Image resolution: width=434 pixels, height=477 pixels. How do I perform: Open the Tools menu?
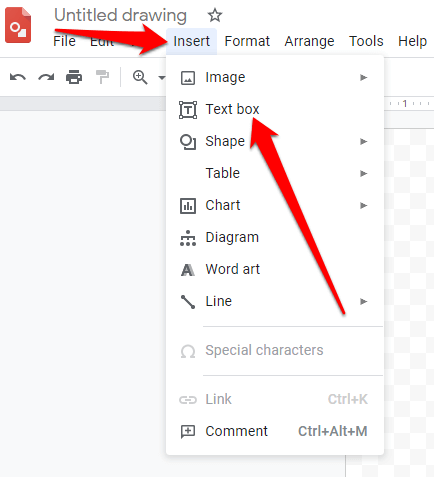coord(366,41)
